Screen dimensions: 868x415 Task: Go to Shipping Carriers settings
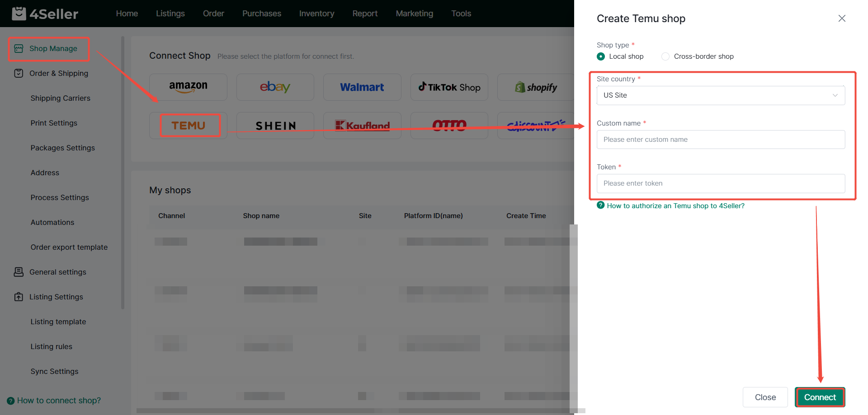61,98
